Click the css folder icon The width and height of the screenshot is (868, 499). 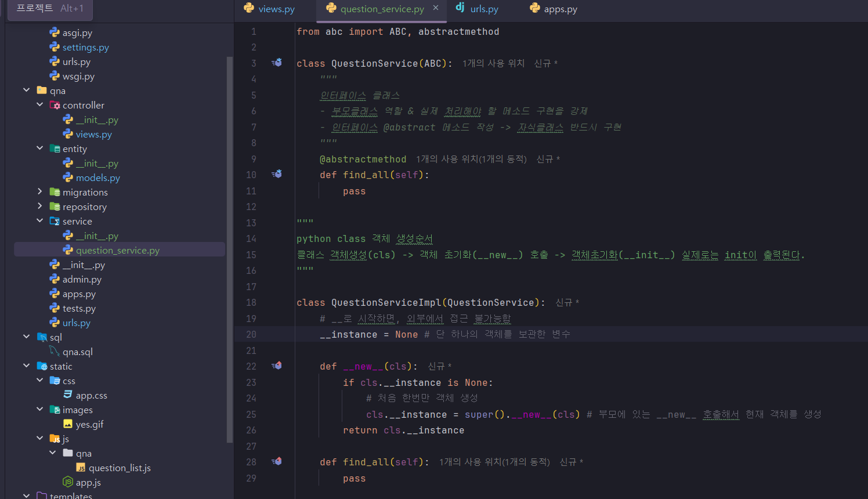[x=55, y=381]
